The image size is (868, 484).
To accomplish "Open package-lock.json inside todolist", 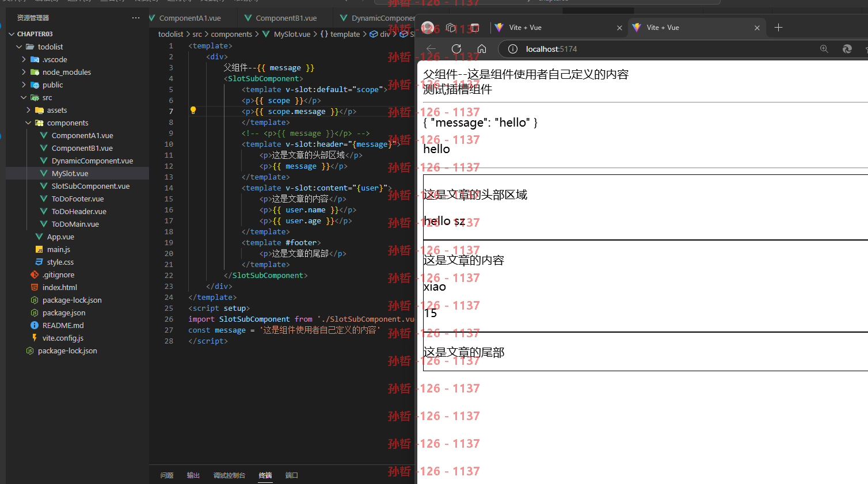I will 72,300.
